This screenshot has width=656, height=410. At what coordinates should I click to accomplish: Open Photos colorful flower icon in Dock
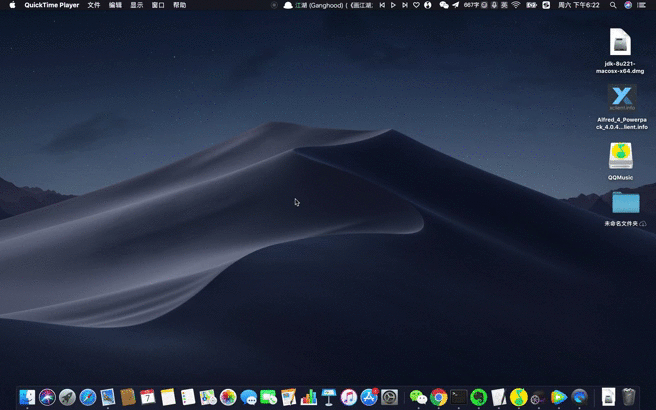point(228,397)
